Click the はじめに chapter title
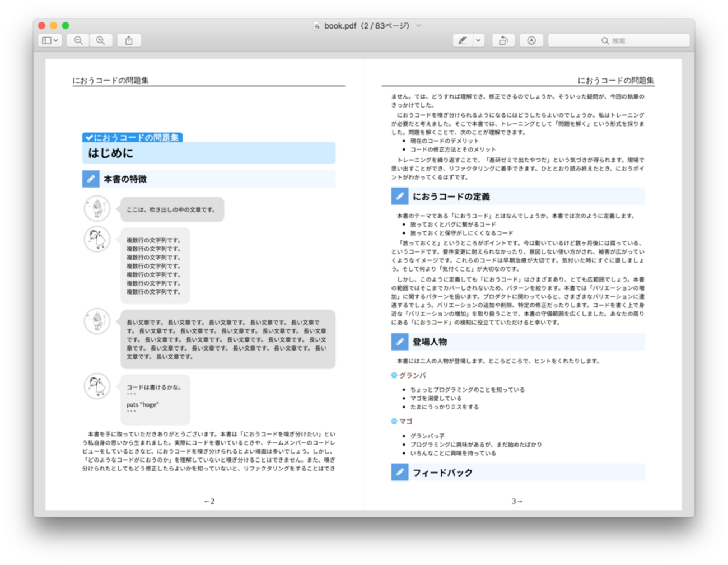The width and height of the screenshot is (728, 565). (111, 153)
